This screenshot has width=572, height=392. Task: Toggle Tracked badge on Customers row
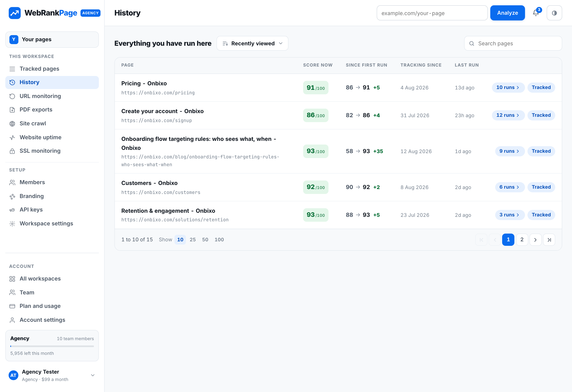pos(541,187)
